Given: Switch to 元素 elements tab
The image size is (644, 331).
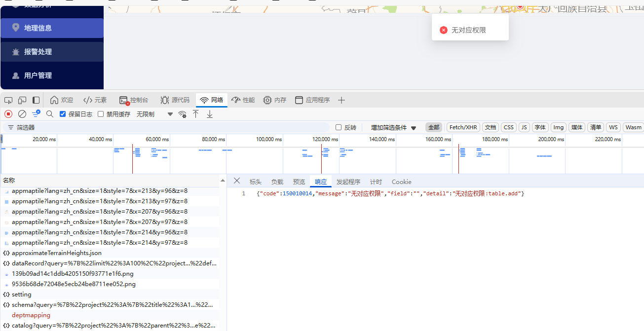Looking at the screenshot, I should 95,100.
